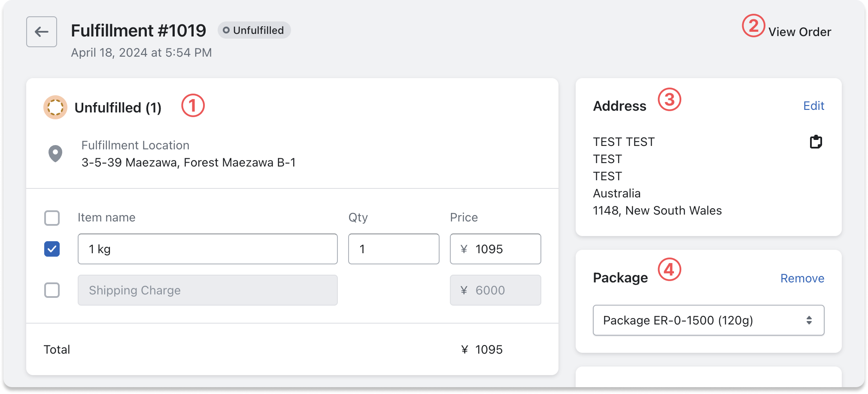This screenshot has height=394, width=868.
Task: Click red annotation marker 4 beside Package
Action: pyautogui.click(x=669, y=270)
